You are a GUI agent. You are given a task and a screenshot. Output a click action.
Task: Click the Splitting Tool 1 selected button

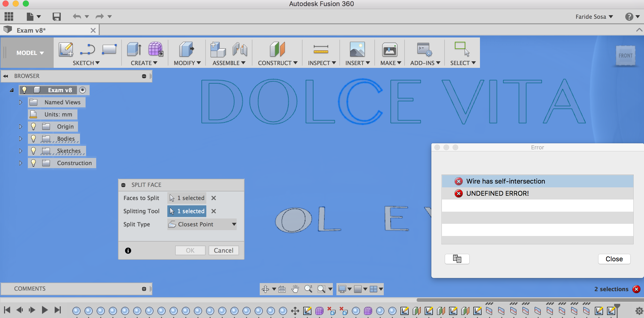click(187, 211)
